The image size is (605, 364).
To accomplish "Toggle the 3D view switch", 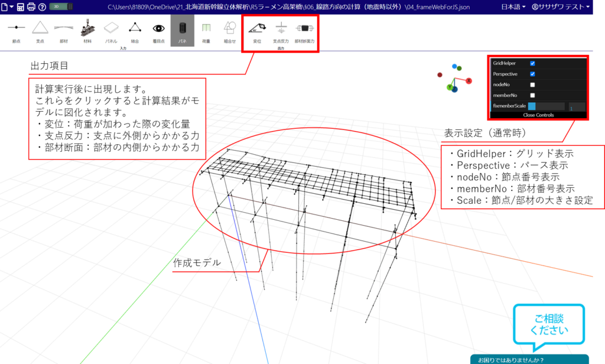I will (x=61, y=6).
